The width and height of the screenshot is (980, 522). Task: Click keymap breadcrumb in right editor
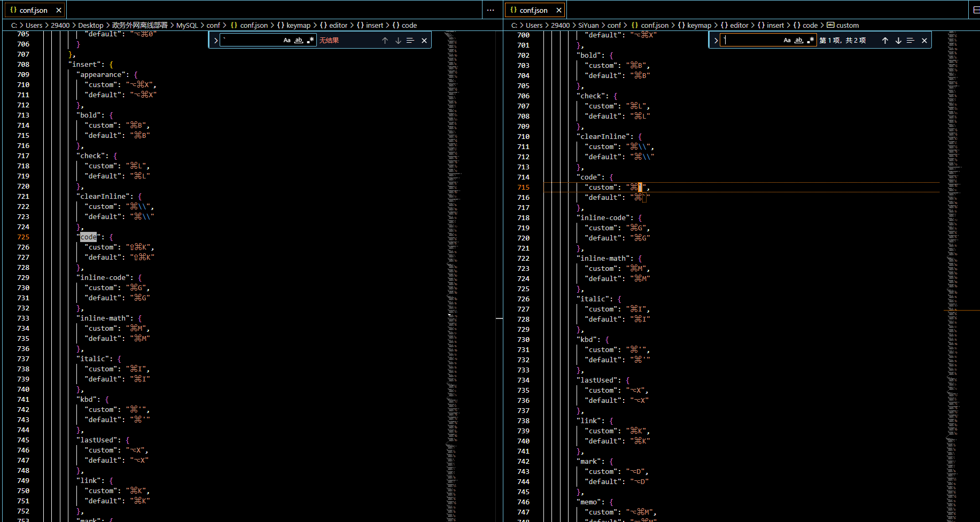point(694,25)
